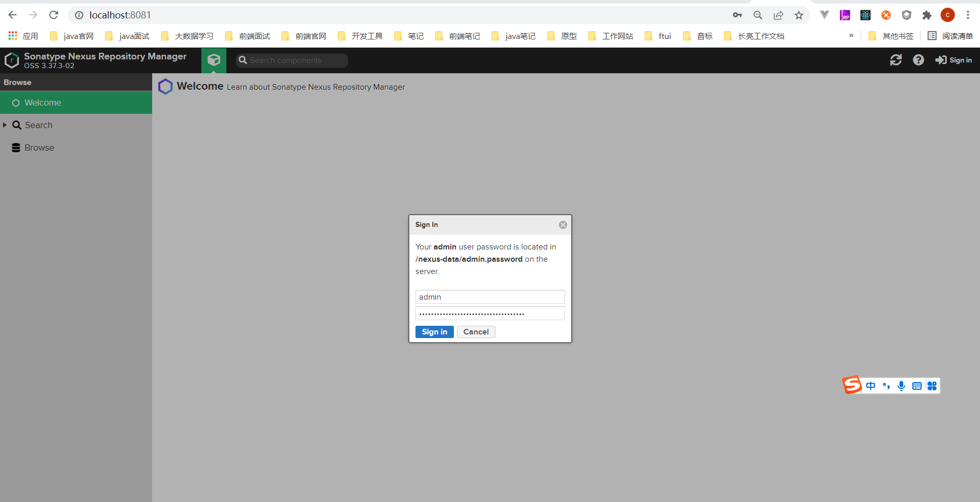Open the Extensions puzzle piece menu
Viewport: 980px width, 502px height.
point(927,15)
